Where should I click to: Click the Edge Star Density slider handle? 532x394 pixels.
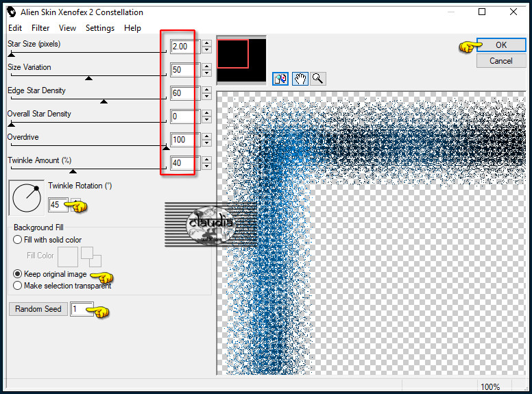click(x=104, y=101)
